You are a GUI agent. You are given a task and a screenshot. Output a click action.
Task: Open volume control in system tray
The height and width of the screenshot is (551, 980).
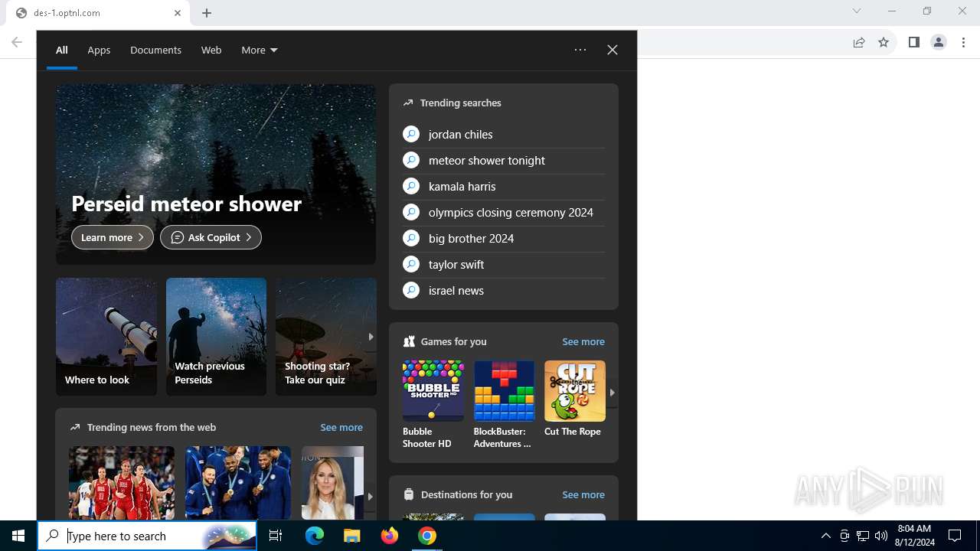click(x=881, y=536)
